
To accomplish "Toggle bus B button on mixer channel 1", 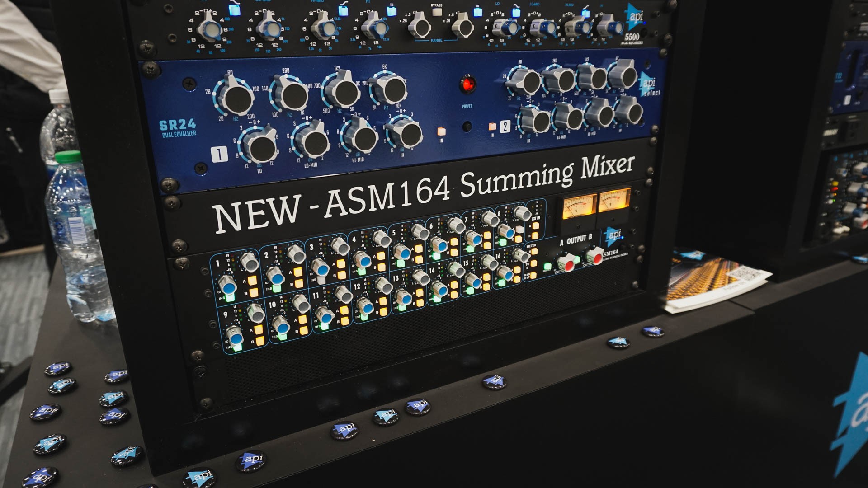I will (x=254, y=292).
